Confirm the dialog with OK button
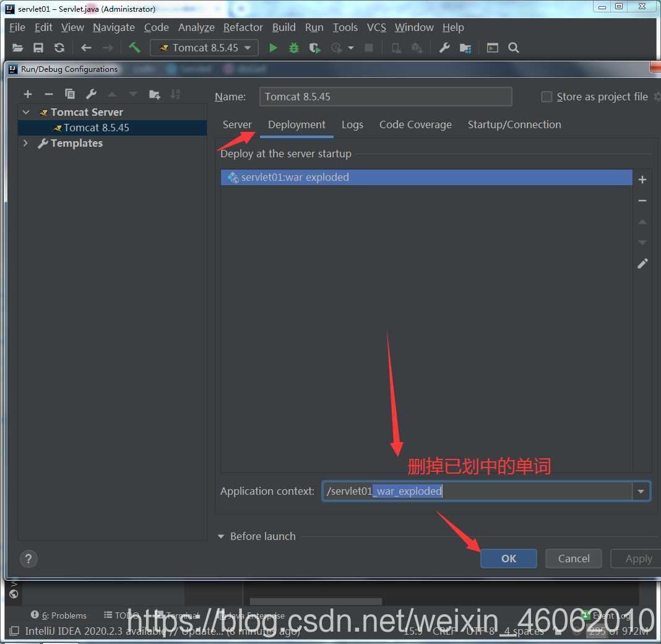Image resolution: width=661 pixels, height=644 pixels. pos(508,559)
